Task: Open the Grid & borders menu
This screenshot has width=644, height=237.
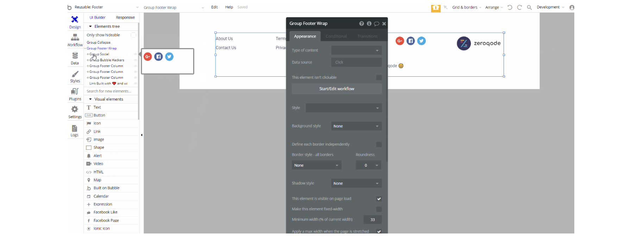Action: 467,7
